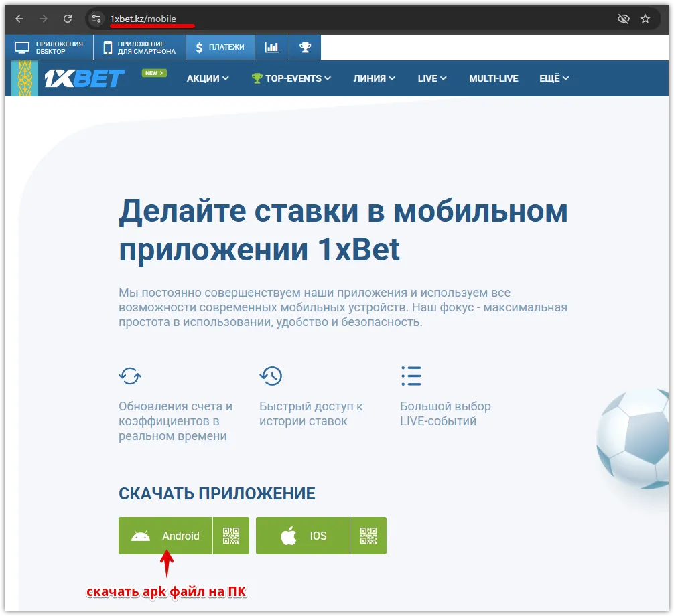
Task: Show QR code for iOS app
Action: [368, 536]
